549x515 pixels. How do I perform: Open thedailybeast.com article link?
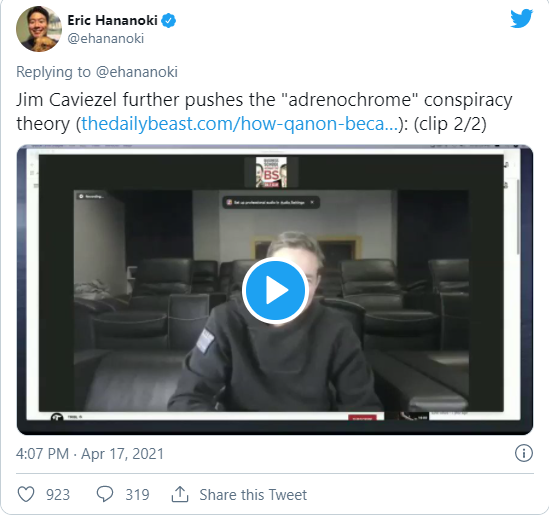(240, 124)
